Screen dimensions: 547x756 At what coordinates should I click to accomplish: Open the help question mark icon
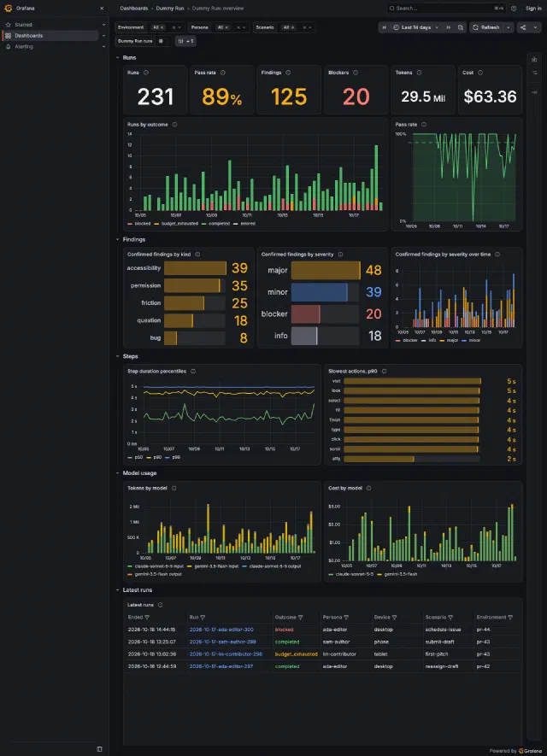[514, 9]
